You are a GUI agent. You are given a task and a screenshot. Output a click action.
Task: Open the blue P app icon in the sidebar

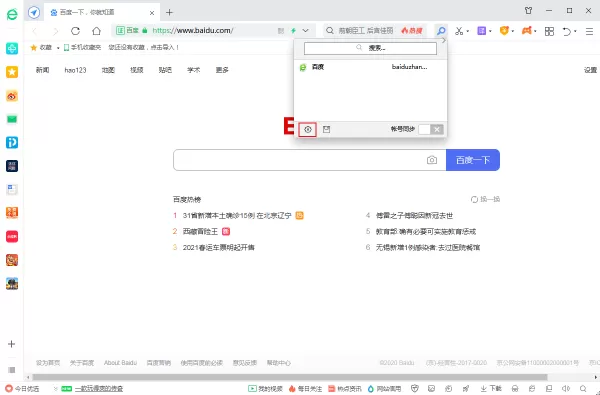point(12,142)
